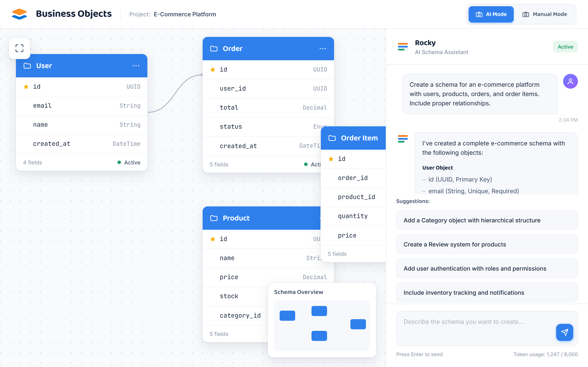Viewport: 588px width, 367px height.
Task: Click the User card folder icon
Action: click(x=27, y=66)
